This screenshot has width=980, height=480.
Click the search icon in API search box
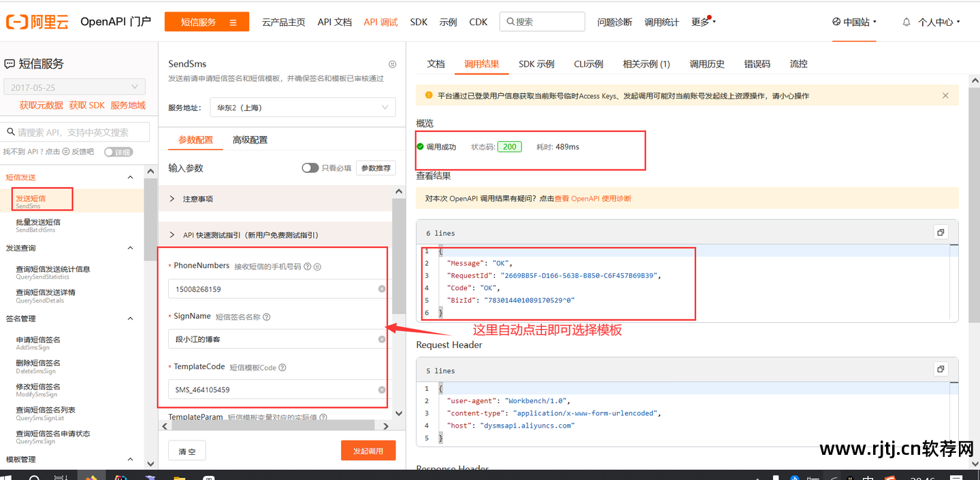10,132
